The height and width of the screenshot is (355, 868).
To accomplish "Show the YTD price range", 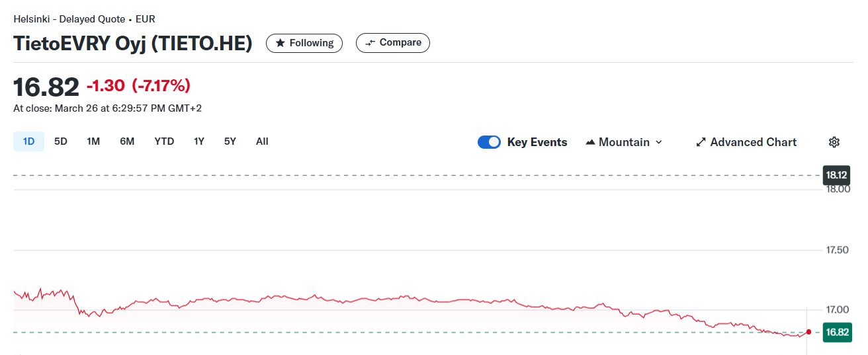I will (x=164, y=141).
